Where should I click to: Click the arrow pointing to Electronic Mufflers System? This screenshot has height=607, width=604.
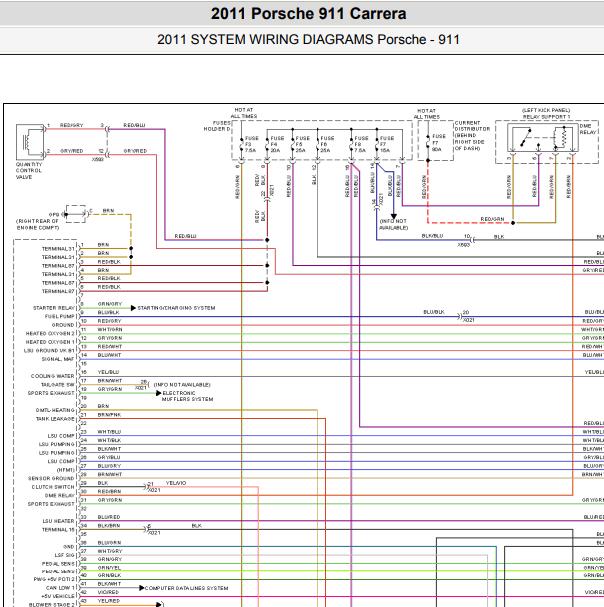158,393
